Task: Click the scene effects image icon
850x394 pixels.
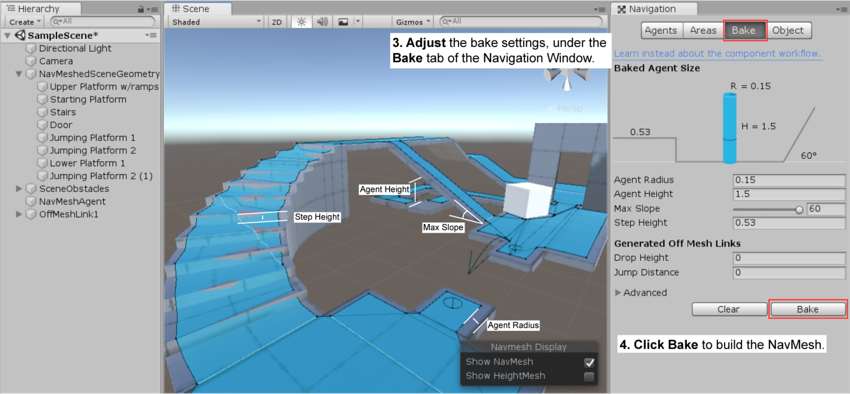Action: (343, 22)
